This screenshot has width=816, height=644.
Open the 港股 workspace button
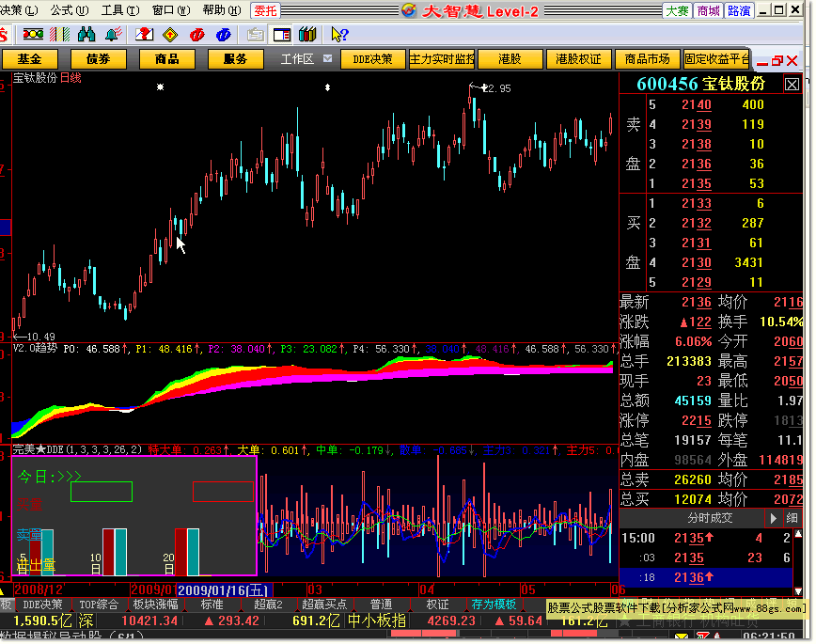coord(510,59)
